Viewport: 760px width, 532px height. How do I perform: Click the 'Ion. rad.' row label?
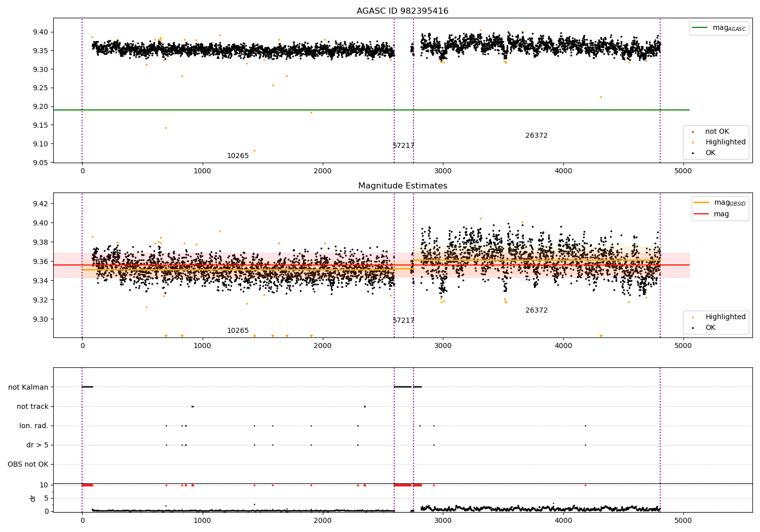[34, 426]
